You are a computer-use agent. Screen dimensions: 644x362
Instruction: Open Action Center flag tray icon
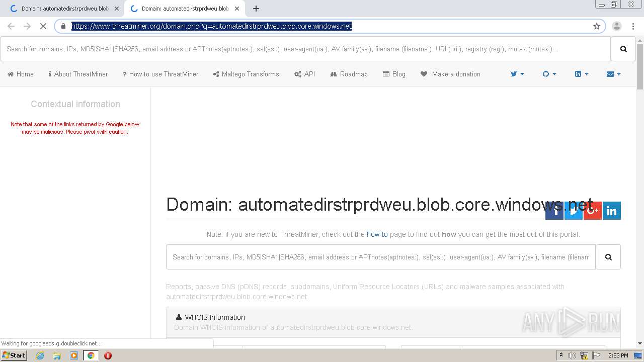pyautogui.click(x=596, y=355)
